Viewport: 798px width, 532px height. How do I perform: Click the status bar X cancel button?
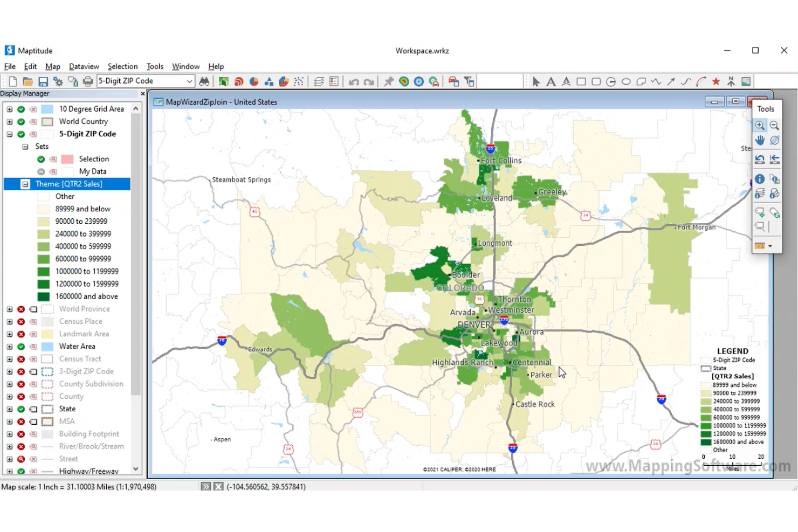218,487
